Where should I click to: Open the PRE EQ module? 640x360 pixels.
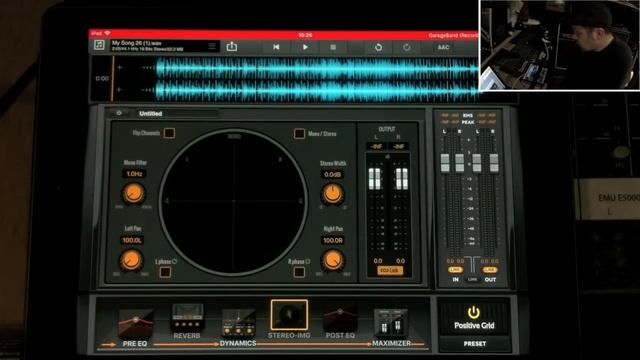[x=136, y=328]
